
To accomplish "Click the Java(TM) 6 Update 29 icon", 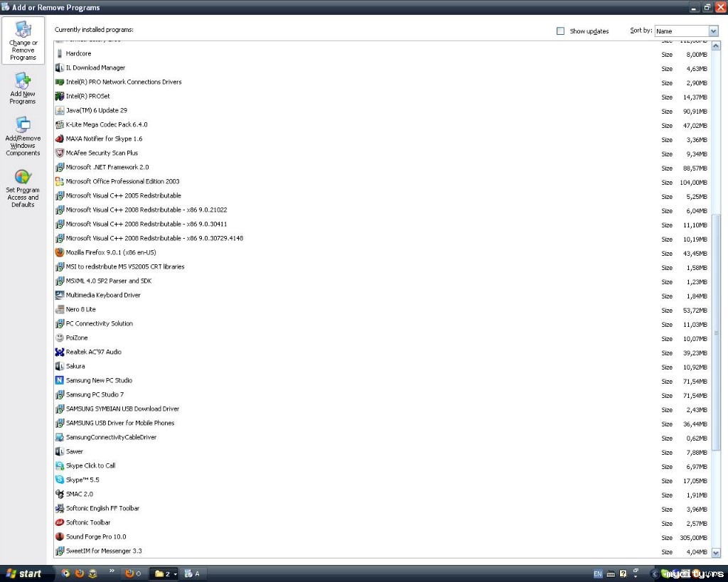I will point(60,110).
